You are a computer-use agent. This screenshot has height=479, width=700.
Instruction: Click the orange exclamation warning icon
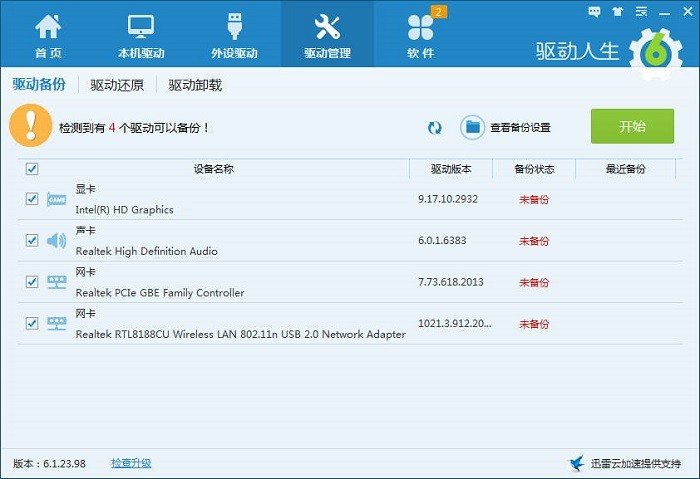(31, 125)
